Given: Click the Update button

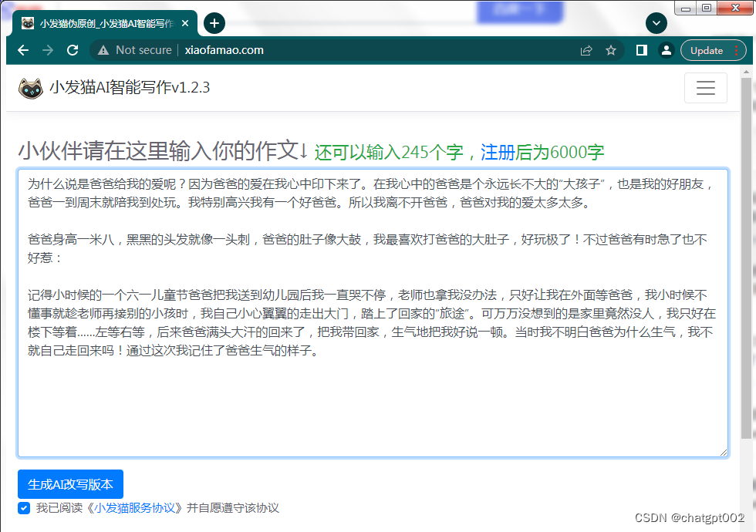Looking at the screenshot, I should tap(713, 50).
